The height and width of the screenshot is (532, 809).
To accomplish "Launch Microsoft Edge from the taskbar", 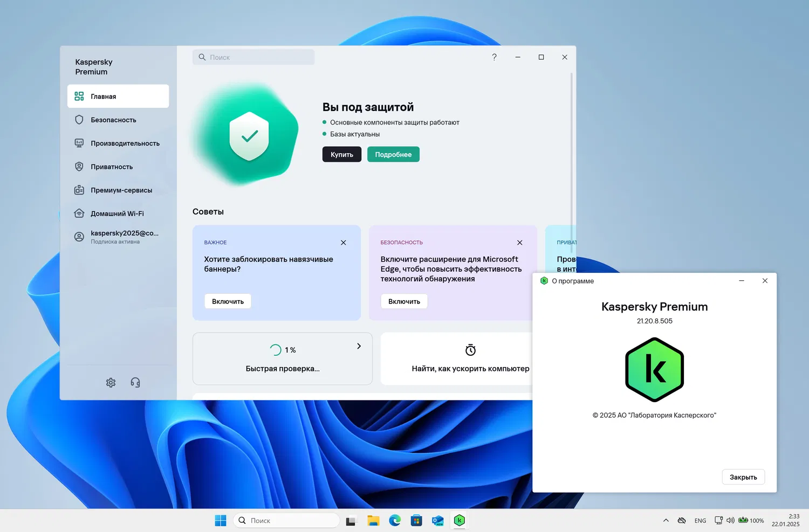I will [x=395, y=520].
